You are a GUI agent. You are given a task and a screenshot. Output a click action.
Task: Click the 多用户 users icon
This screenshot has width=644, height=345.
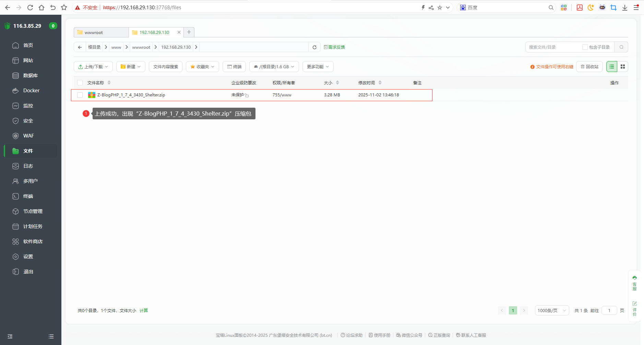[15, 181]
